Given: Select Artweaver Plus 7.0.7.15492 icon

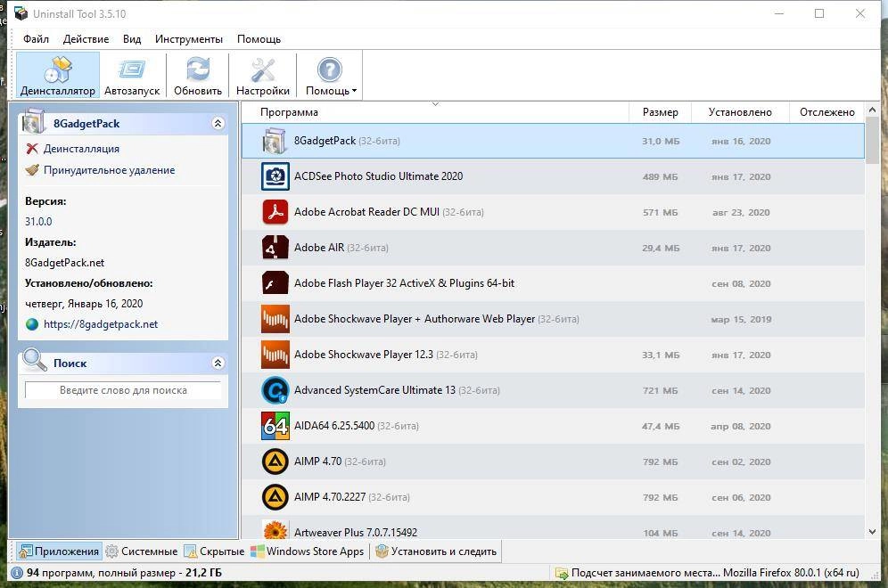Looking at the screenshot, I should [x=275, y=530].
